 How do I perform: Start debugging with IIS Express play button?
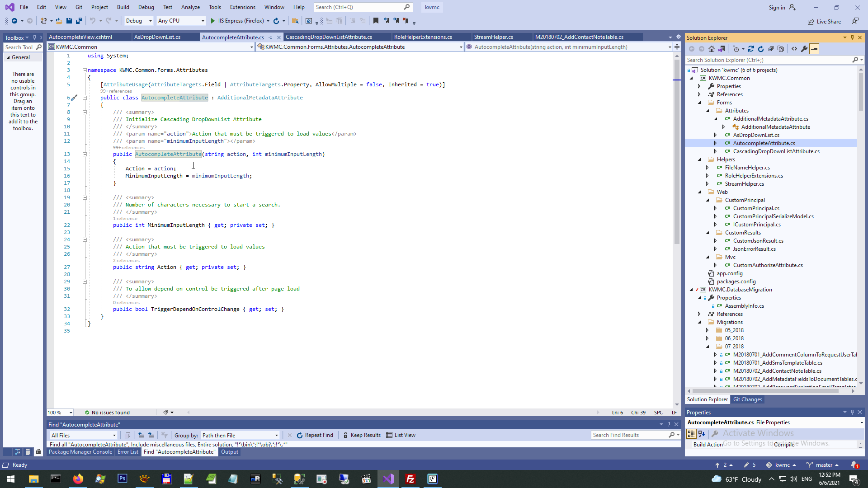point(213,21)
